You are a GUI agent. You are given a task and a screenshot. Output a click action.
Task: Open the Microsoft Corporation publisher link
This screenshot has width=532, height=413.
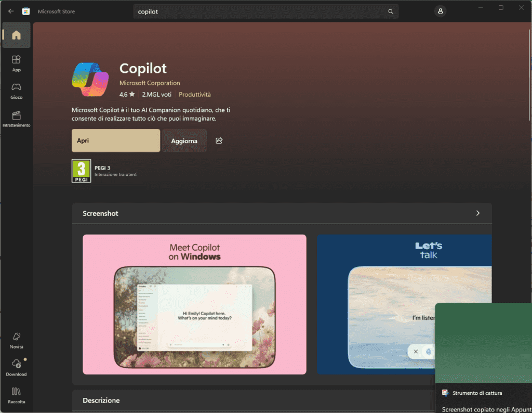click(x=150, y=83)
